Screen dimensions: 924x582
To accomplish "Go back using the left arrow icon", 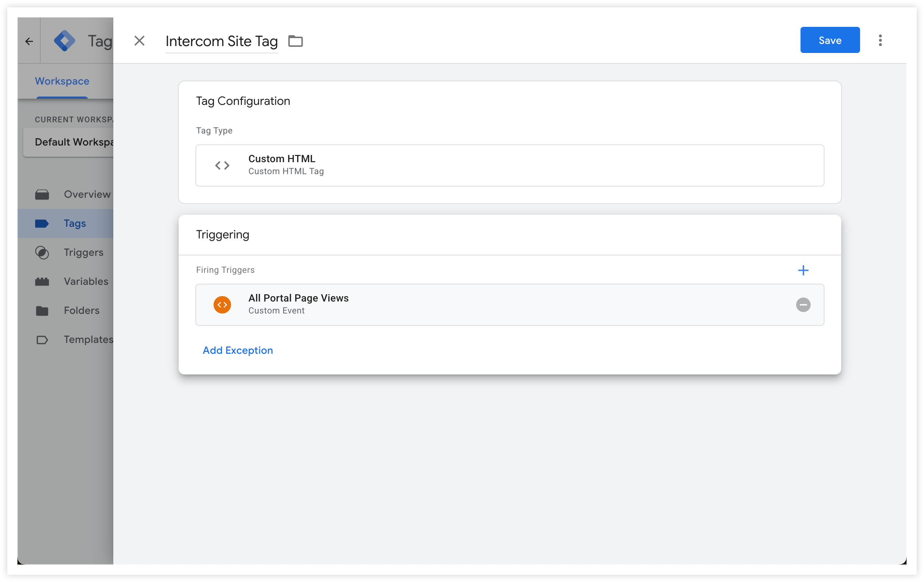I will tap(29, 41).
